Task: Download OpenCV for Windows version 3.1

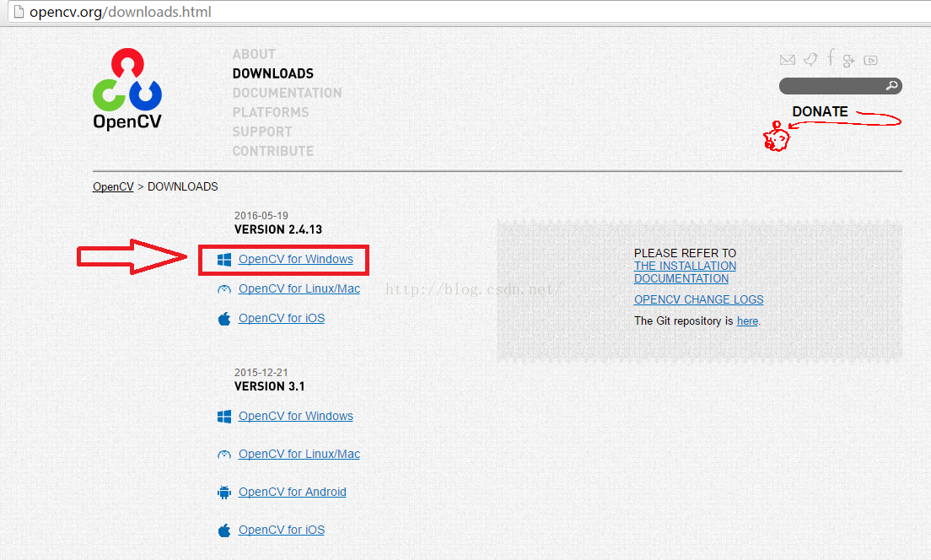Action: click(296, 416)
